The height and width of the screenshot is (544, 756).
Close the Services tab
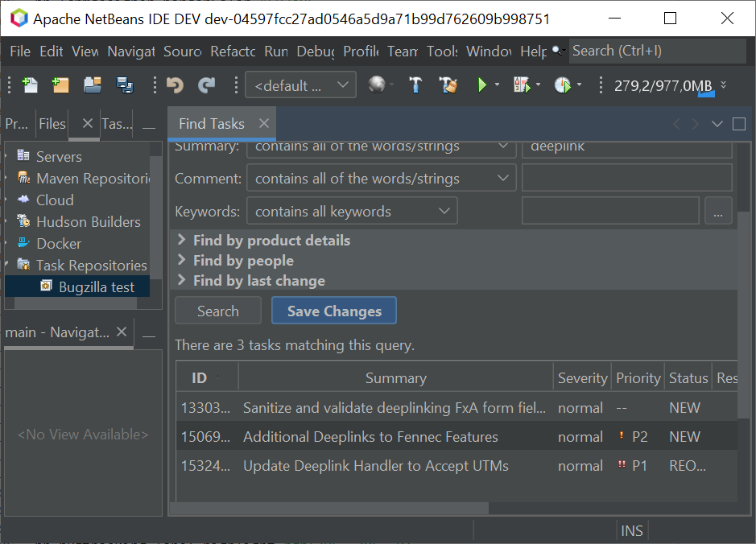(87, 123)
